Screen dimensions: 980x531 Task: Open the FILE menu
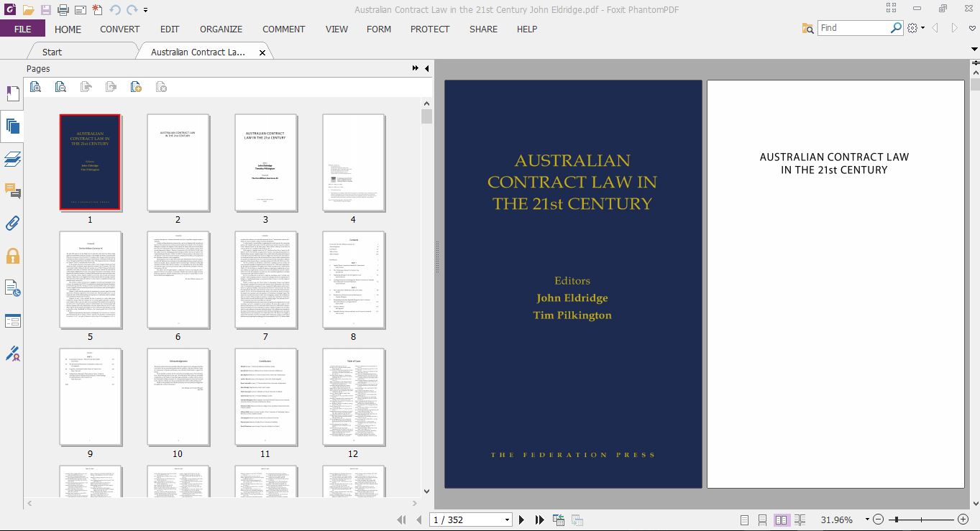pos(22,29)
